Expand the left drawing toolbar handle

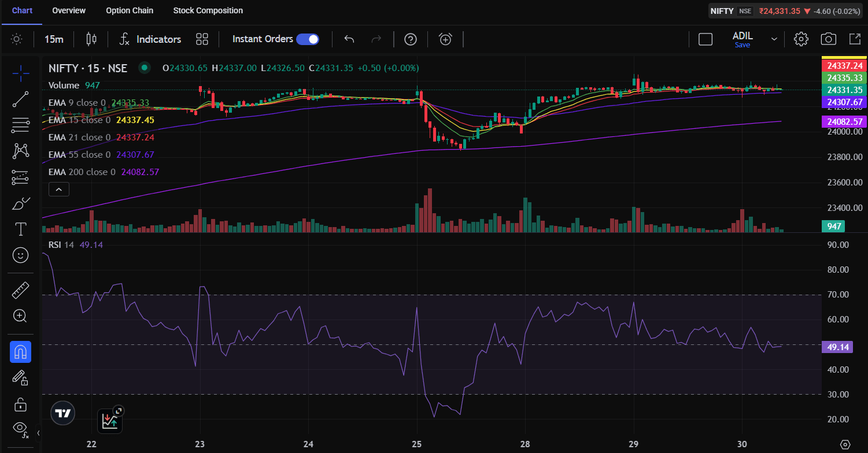tap(38, 432)
